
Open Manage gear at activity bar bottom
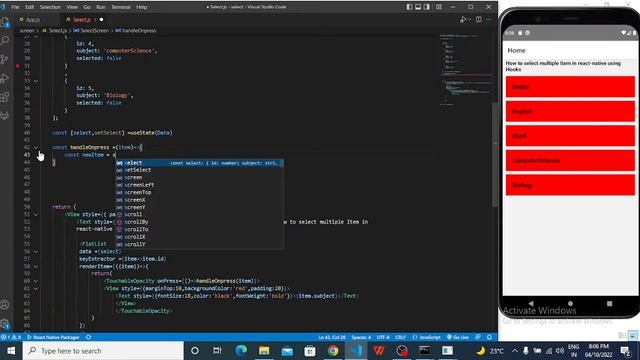click(5, 324)
